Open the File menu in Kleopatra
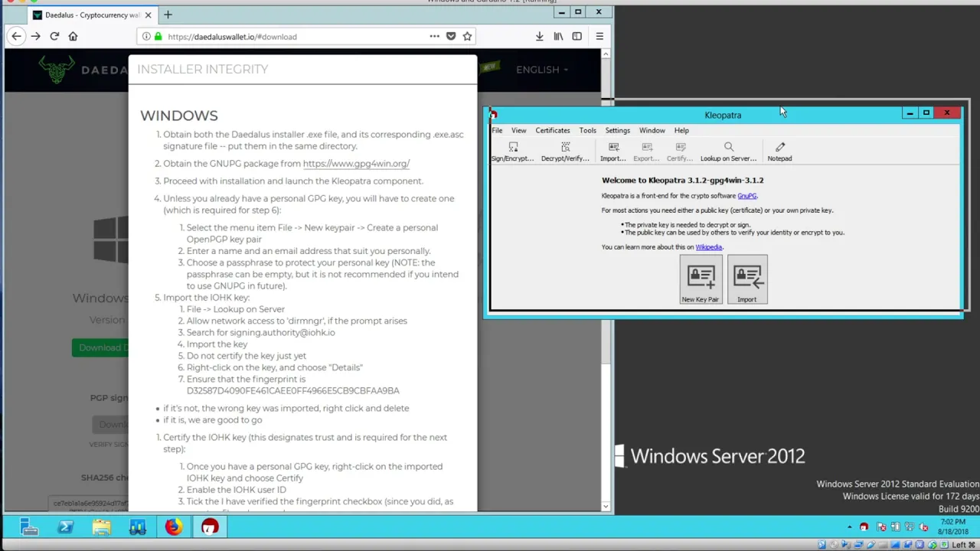Viewport: 980px width, 551px height. tap(497, 130)
